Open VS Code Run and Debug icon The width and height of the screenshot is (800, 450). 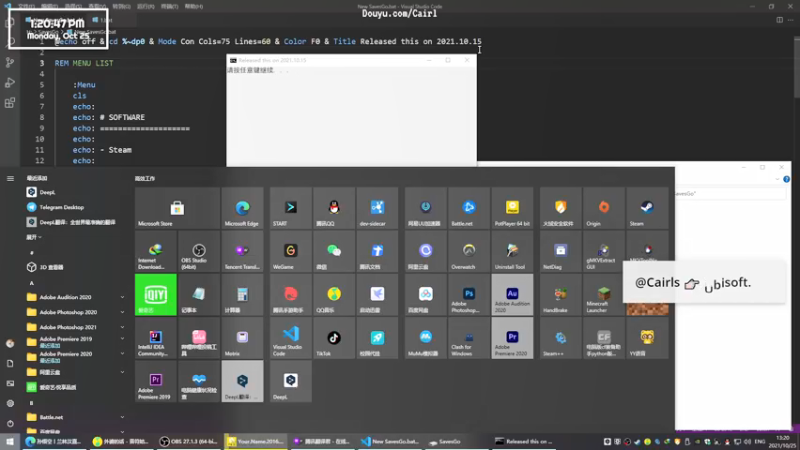tap(10, 83)
